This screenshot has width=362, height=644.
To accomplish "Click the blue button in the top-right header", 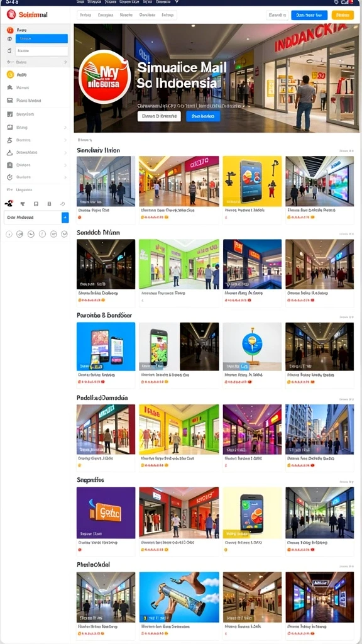I will coord(309,15).
